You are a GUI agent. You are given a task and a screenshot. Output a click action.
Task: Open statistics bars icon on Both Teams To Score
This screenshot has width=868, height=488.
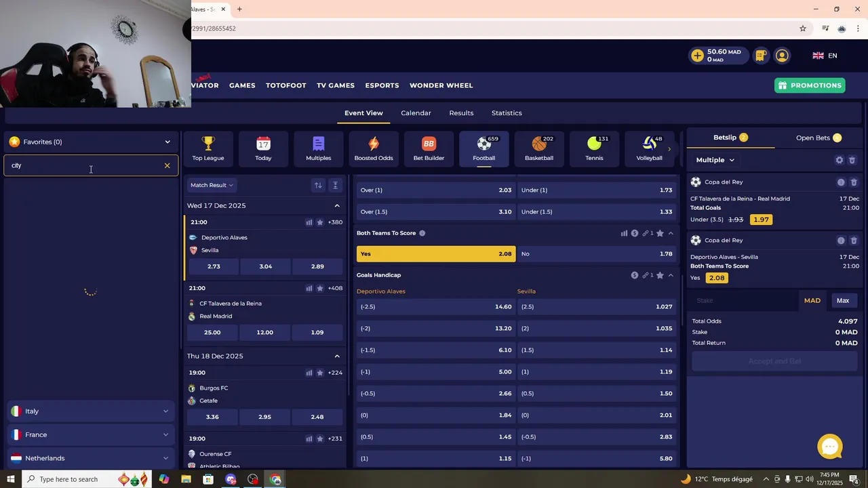(x=624, y=233)
